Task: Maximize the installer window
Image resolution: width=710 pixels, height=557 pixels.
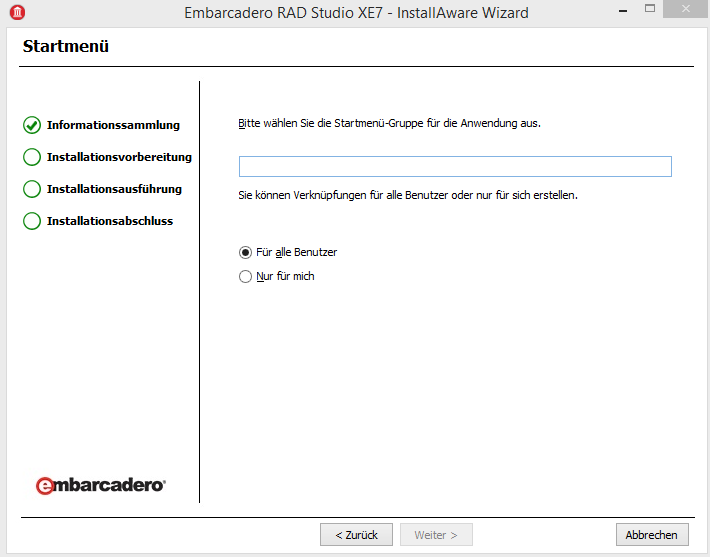Action: point(650,9)
